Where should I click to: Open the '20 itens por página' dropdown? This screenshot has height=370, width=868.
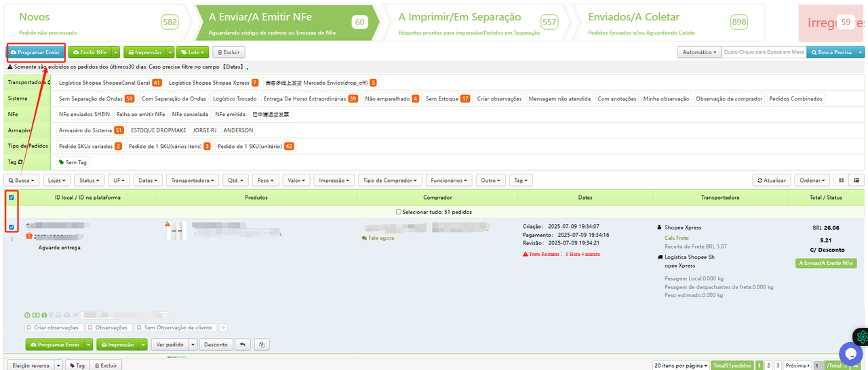[x=682, y=365]
